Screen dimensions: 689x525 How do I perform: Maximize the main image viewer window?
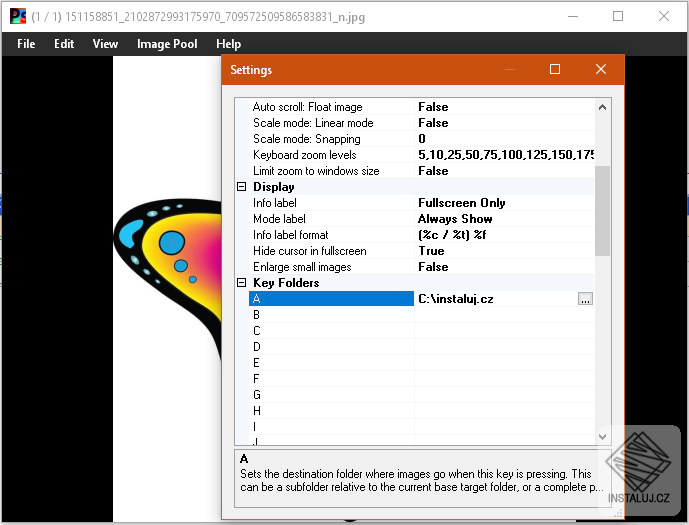(618, 16)
